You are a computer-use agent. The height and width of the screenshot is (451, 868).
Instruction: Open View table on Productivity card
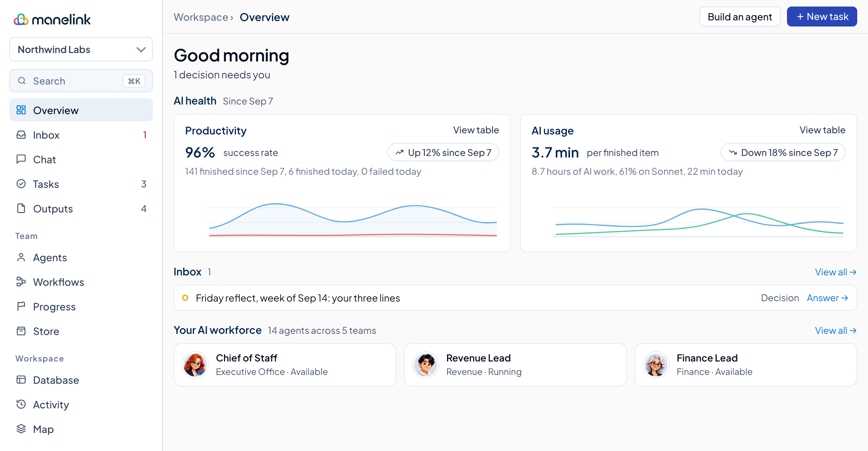click(476, 130)
